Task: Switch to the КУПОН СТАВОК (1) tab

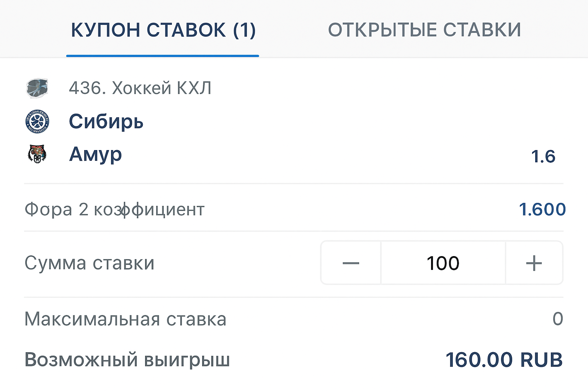Action: point(163,30)
